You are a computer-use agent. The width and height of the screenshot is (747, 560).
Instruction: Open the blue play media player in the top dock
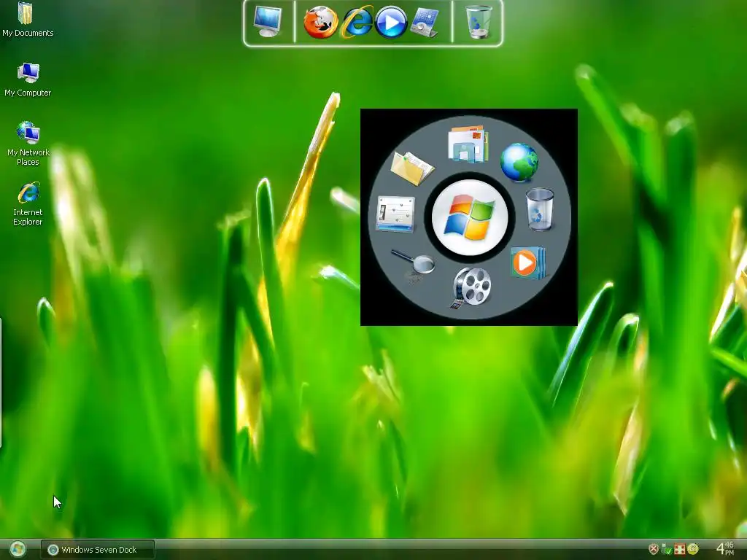[391, 22]
